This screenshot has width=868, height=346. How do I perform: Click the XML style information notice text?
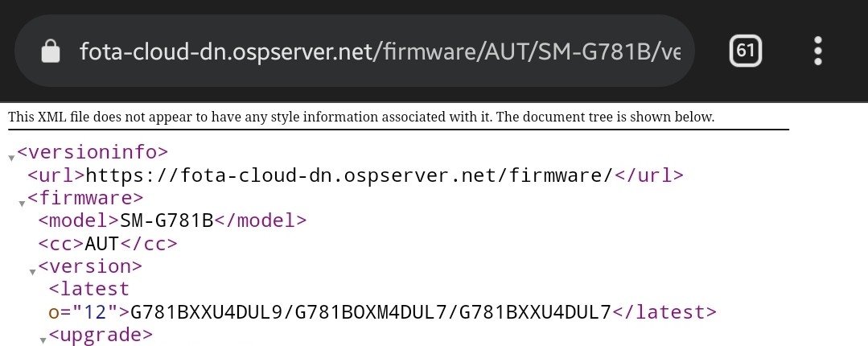pyautogui.click(x=361, y=117)
